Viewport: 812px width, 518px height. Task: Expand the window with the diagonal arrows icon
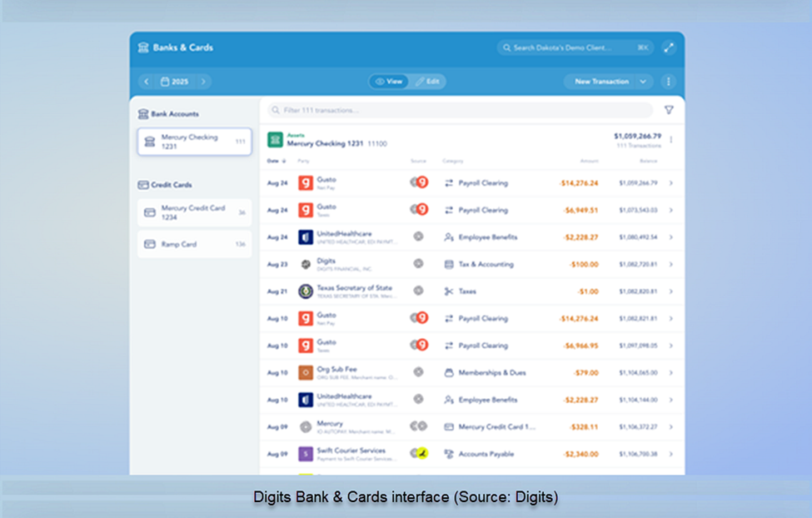[x=669, y=47]
